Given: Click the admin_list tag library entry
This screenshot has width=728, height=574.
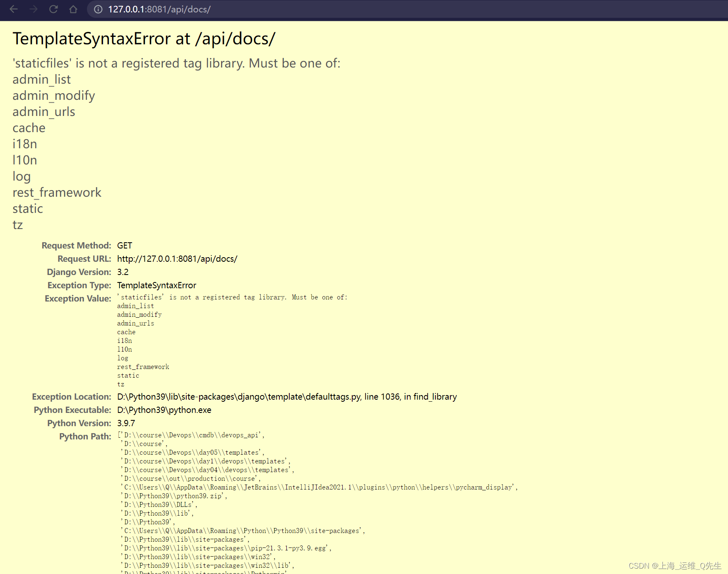Looking at the screenshot, I should click(x=41, y=79).
